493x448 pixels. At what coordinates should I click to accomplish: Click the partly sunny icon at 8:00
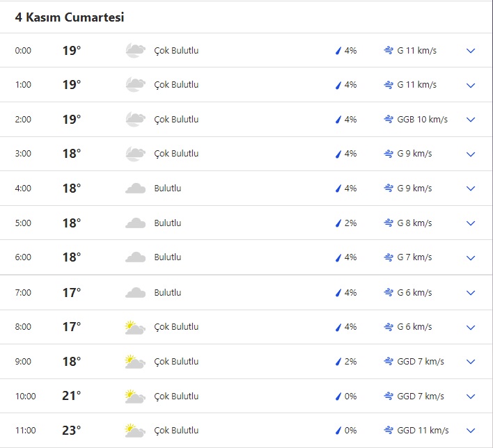[135, 327]
